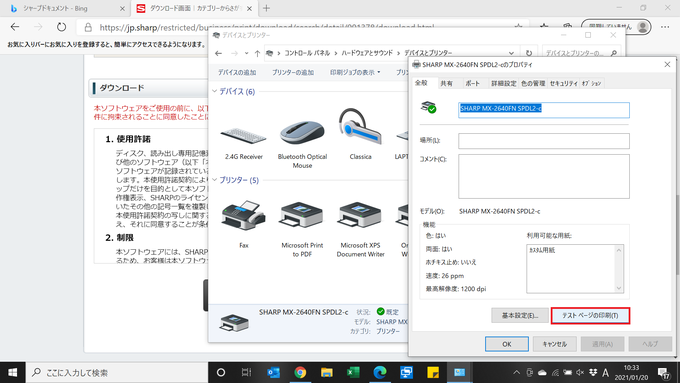Open Dropbox tray icon
Screen dimensions: 680x383
pos(593,373)
